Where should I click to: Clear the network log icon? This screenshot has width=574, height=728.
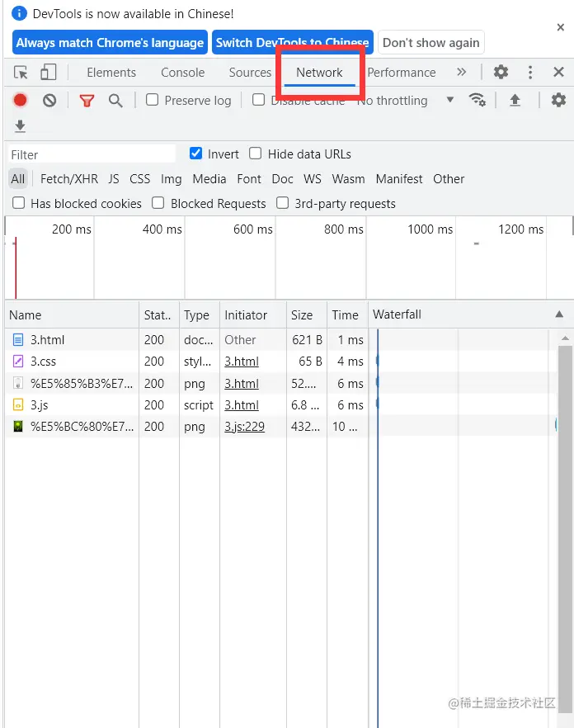tap(49, 100)
